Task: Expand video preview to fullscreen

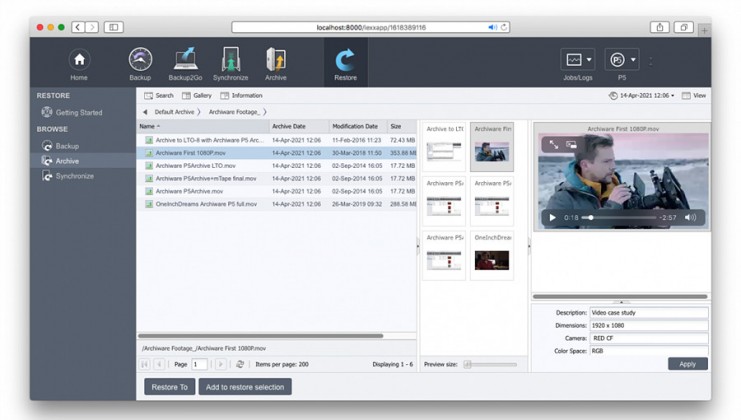Action: (553, 145)
